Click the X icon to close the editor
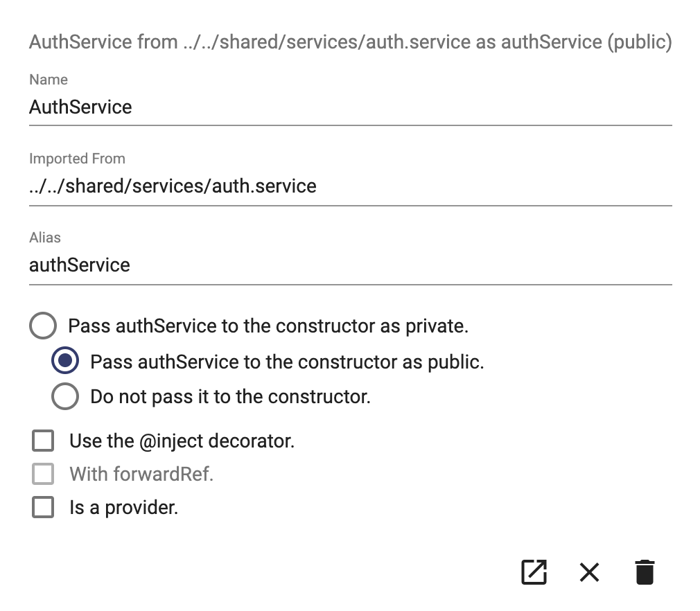 [589, 572]
